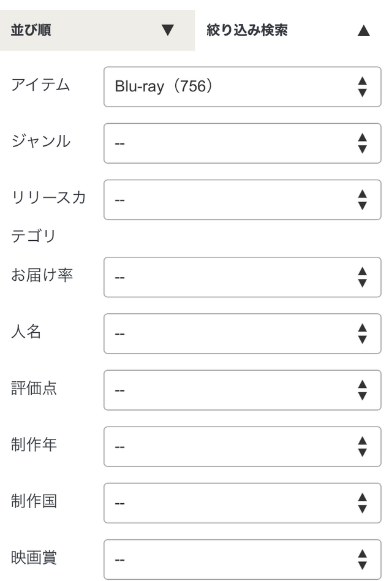The height and width of the screenshot is (581, 392).
Task: Click the up-down arrows icon in お届け率 field
Action: click(362, 277)
